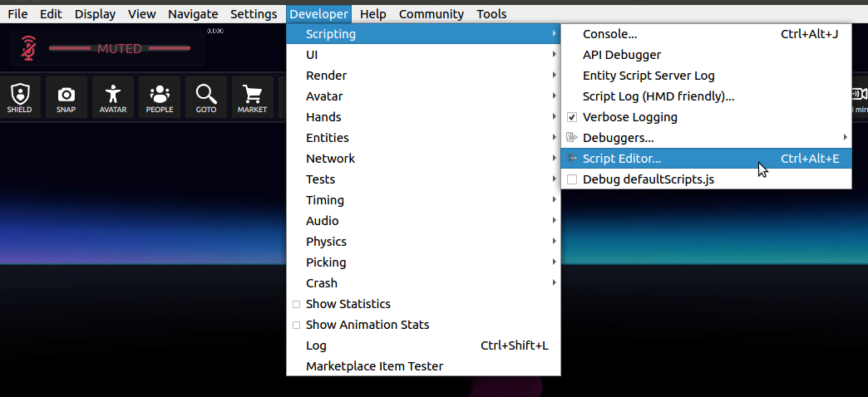This screenshot has width=868, height=397.
Task: Open the PEOPLE toolbar app
Action: [x=160, y=97]
